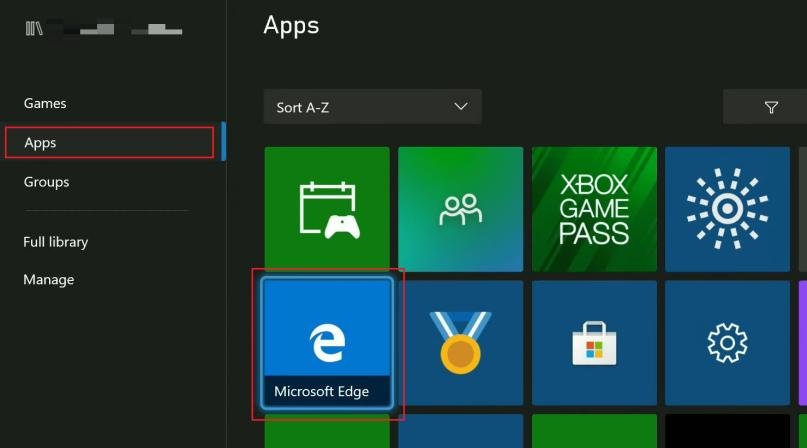Launch the Xbox Game Pass tile
This screenshot has width=807, height=448.
coord(594,209)
